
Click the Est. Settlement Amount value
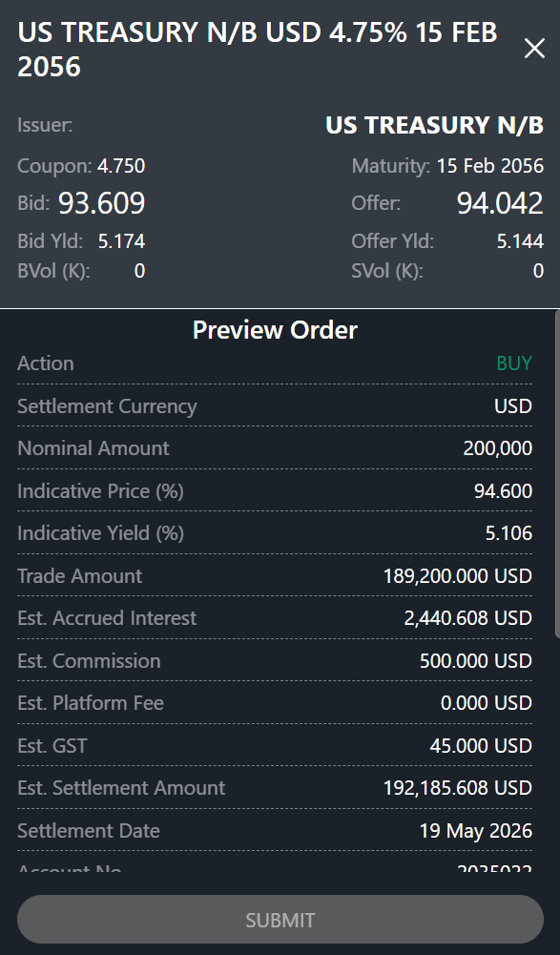click(x=458, y=788)
